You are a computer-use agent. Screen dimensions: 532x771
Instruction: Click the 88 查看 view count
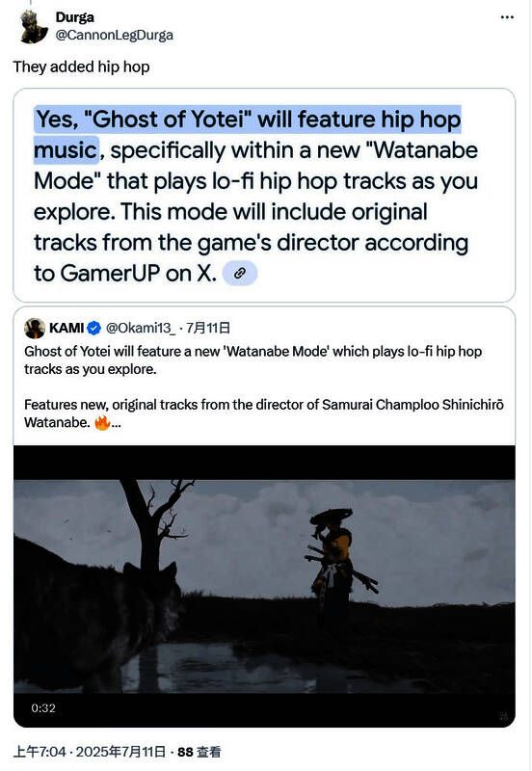click(x=199, y=752)
